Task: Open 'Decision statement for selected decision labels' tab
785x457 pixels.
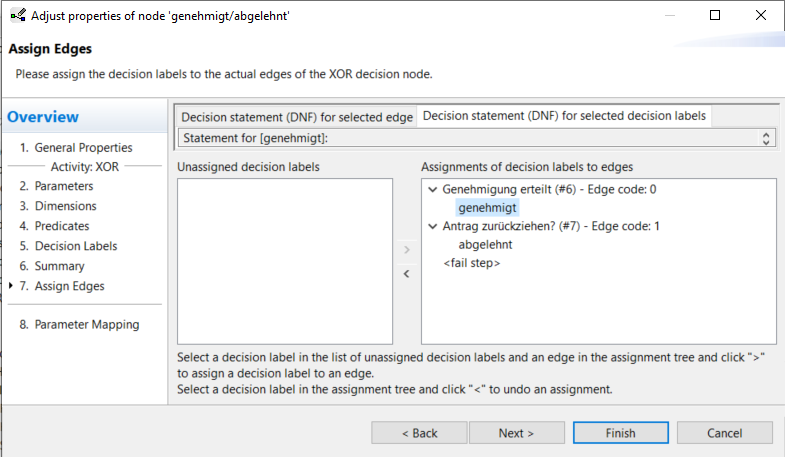Action: (x=564, y=116)
